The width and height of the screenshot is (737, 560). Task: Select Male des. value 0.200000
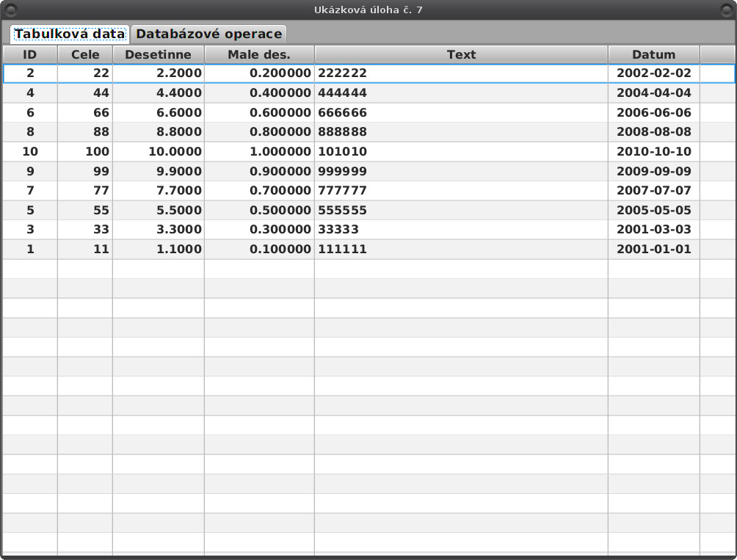(259, 73)
